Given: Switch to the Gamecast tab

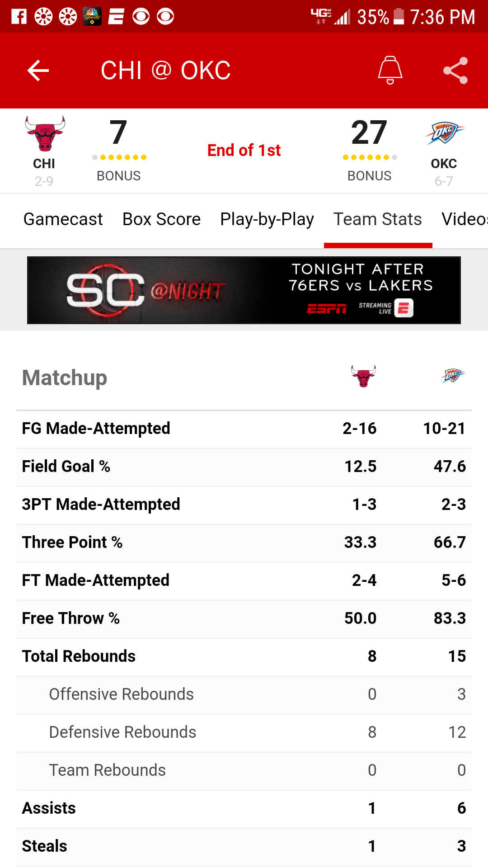Looking at the screenshot, I should click(x=63, y=219).
